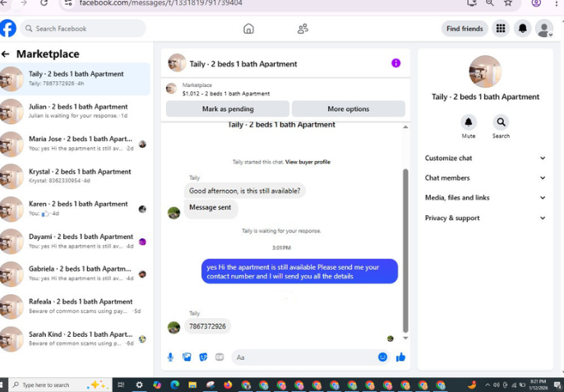The height and width of the screenshot is (392, 564).
Task: Open Dayami's apartment conversation
Action: 75,241
